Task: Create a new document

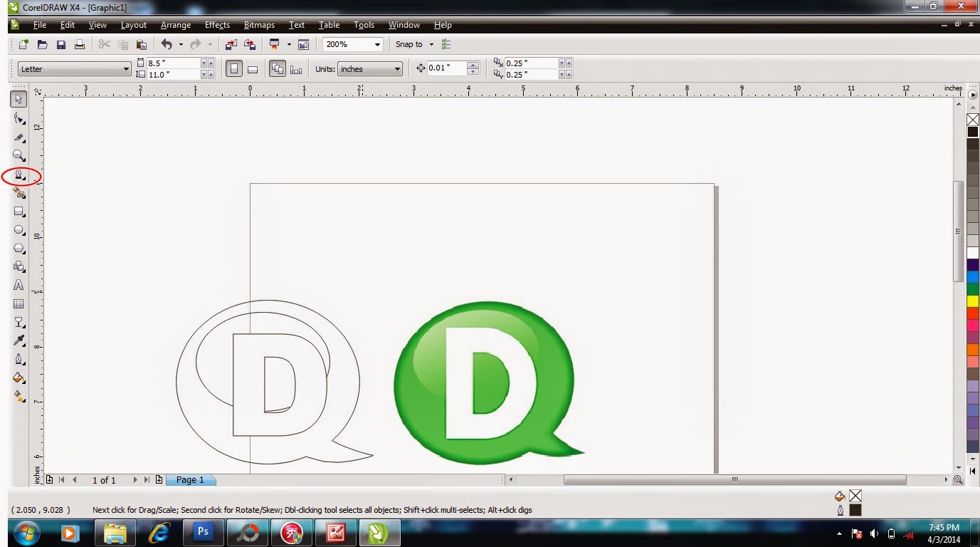Action: point(23,44)
